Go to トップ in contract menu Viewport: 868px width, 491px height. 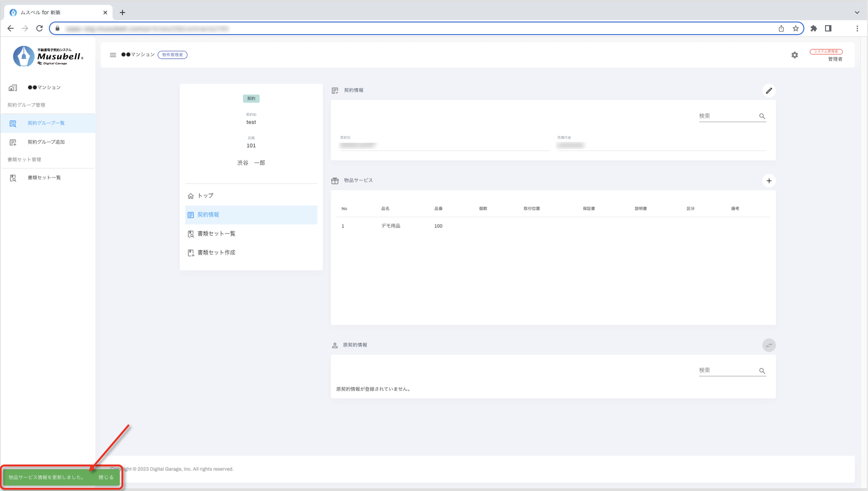pos(205,196)
